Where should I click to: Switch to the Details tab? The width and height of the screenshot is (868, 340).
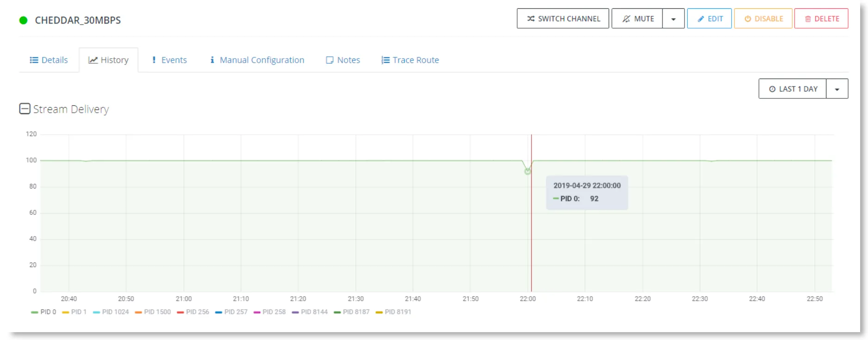click(49, 60)
